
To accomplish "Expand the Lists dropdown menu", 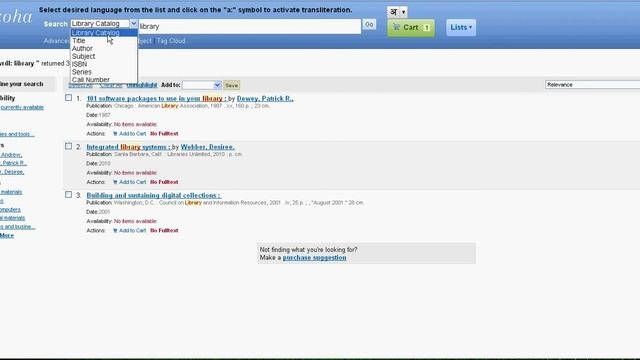I will (461, 27).
